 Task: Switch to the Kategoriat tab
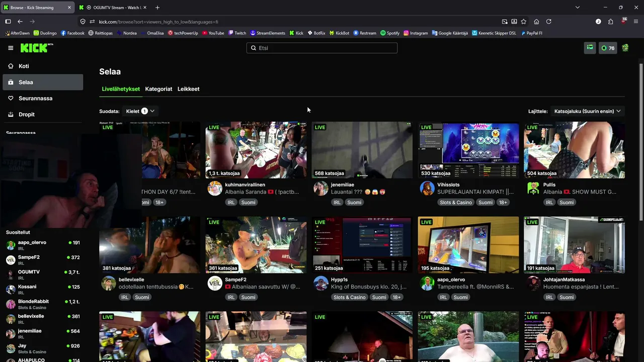point(158,89)
